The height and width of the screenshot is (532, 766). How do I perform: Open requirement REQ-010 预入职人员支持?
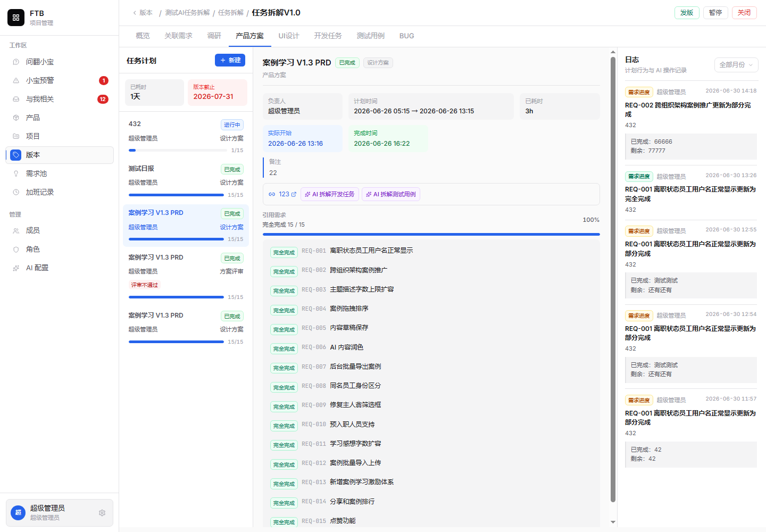click(x=431, y=425)
